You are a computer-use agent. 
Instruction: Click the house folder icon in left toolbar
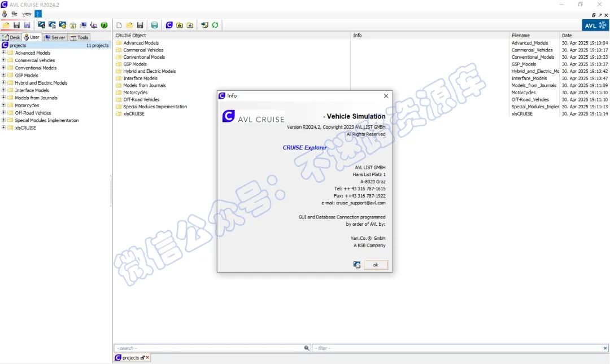point(73,25)
